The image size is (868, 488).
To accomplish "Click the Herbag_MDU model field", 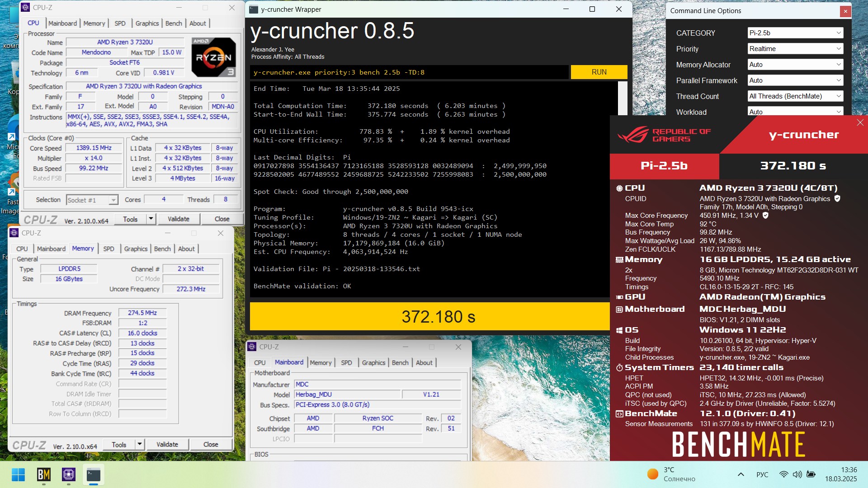I will point(347,395).
